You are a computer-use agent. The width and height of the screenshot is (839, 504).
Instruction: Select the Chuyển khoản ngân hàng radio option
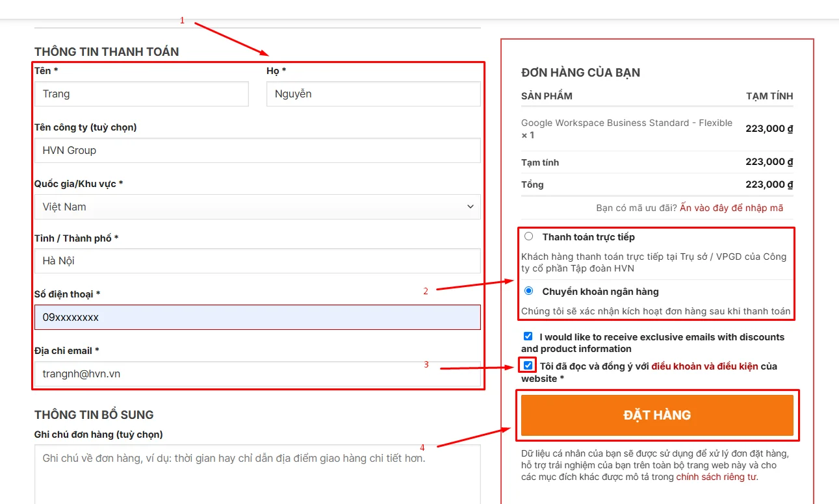pyautogui.click(x=528, y=291)
